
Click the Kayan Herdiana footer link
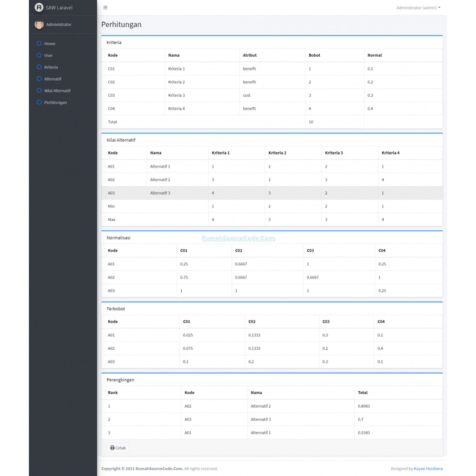coord(428,468)
